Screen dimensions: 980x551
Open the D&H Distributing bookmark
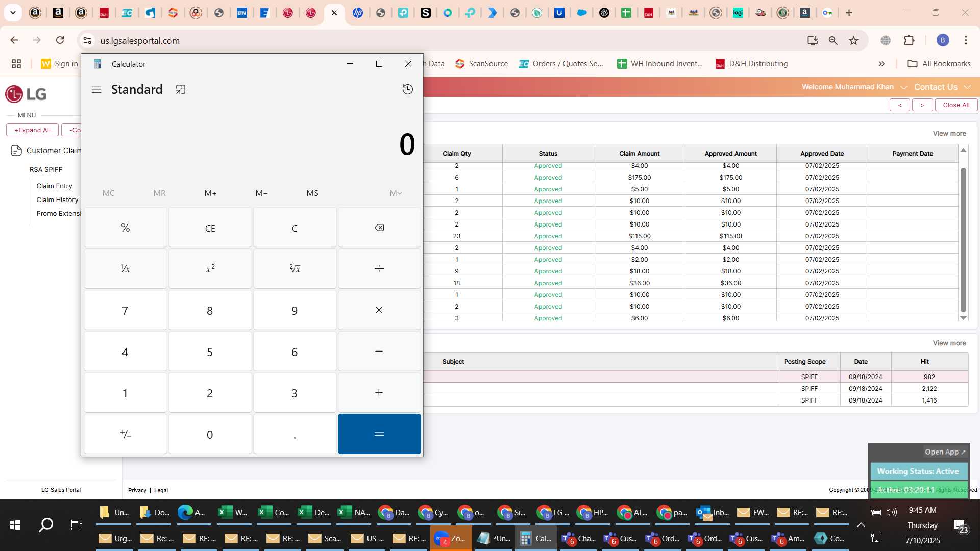coord(751,64)
